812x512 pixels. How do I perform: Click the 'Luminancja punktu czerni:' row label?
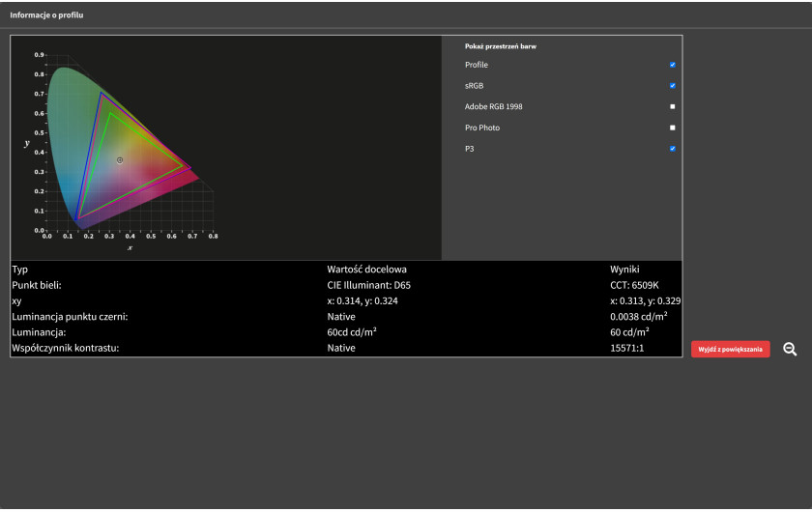point(70,316)
